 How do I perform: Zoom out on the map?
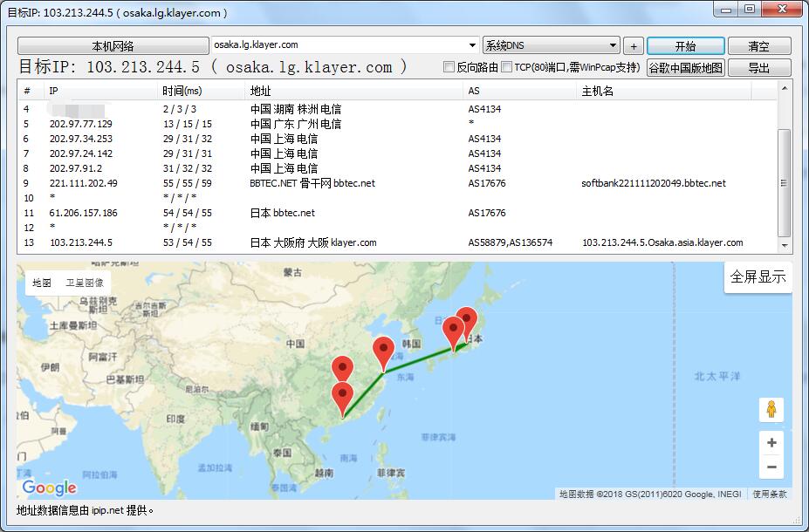771,467
